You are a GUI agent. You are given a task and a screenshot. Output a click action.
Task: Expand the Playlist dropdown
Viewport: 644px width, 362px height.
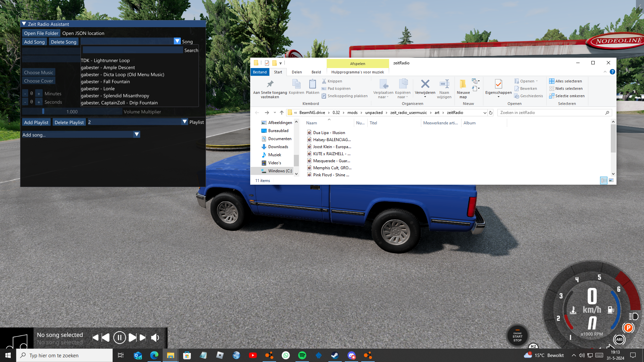tap(184, 122)
